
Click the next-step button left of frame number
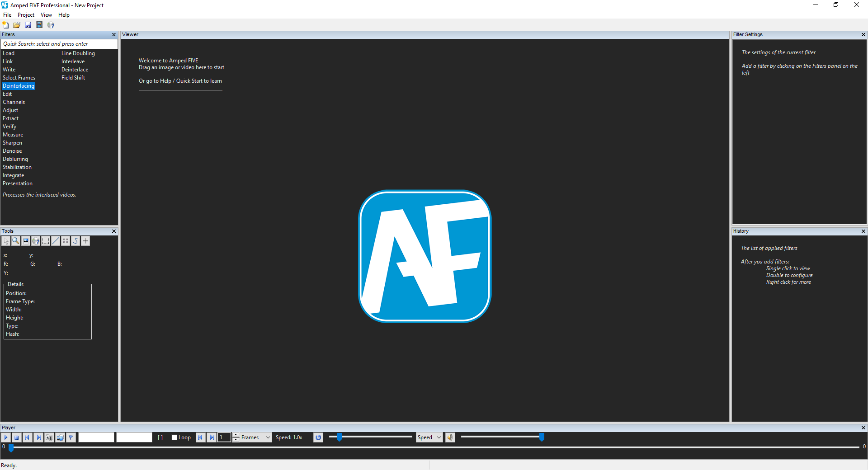(x=212, y=437)
